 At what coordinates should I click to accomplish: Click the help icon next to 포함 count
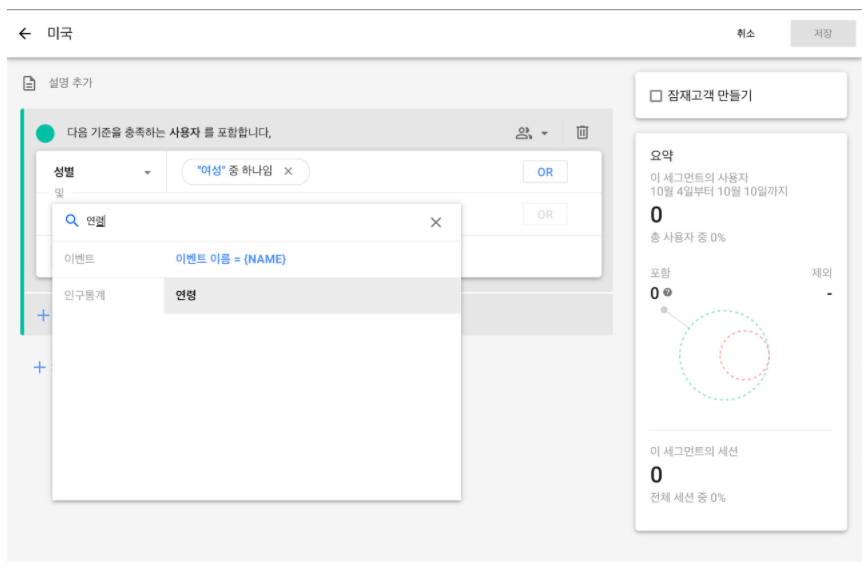click(668, 292)
